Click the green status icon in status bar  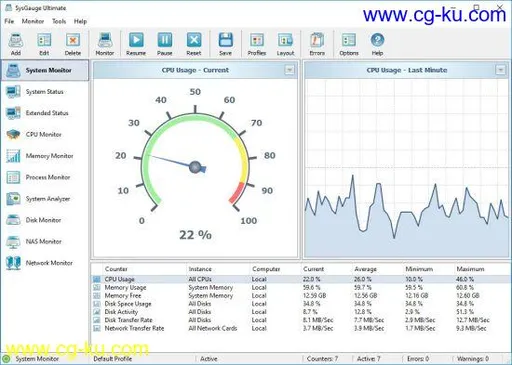[x=6, y=359]
